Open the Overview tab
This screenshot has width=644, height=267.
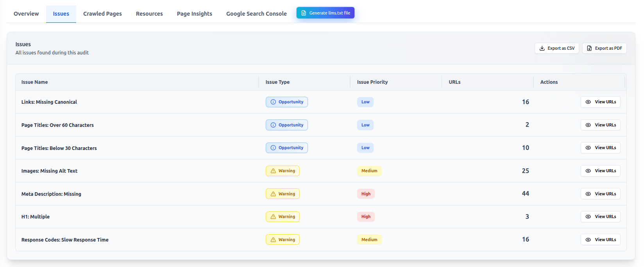26,14
